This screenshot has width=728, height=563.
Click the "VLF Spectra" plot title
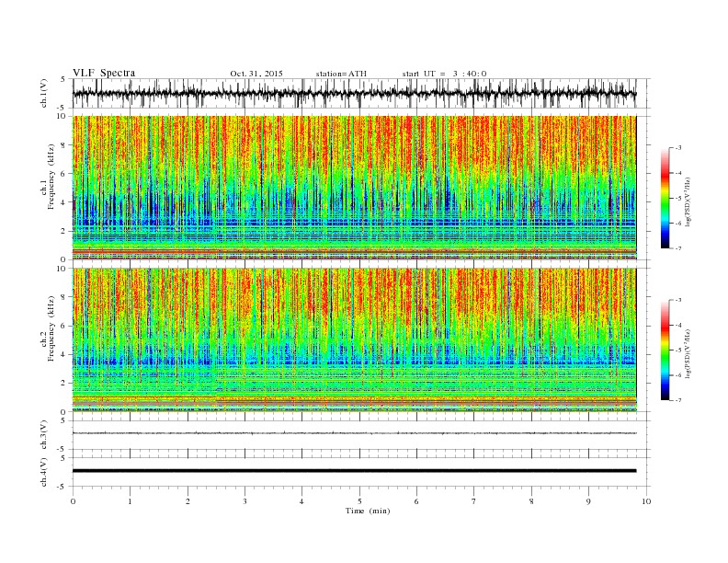click(x=104, y=73)
